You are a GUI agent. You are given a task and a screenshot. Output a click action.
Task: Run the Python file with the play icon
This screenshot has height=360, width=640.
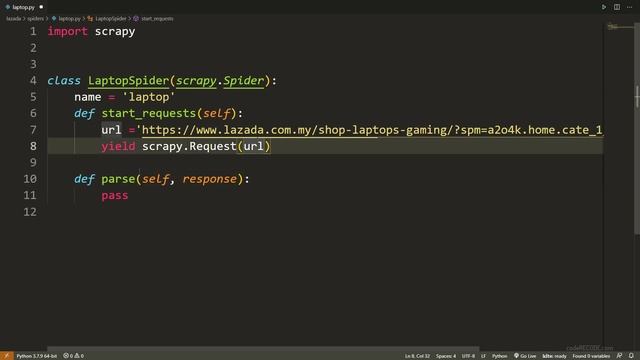(604, 7)
